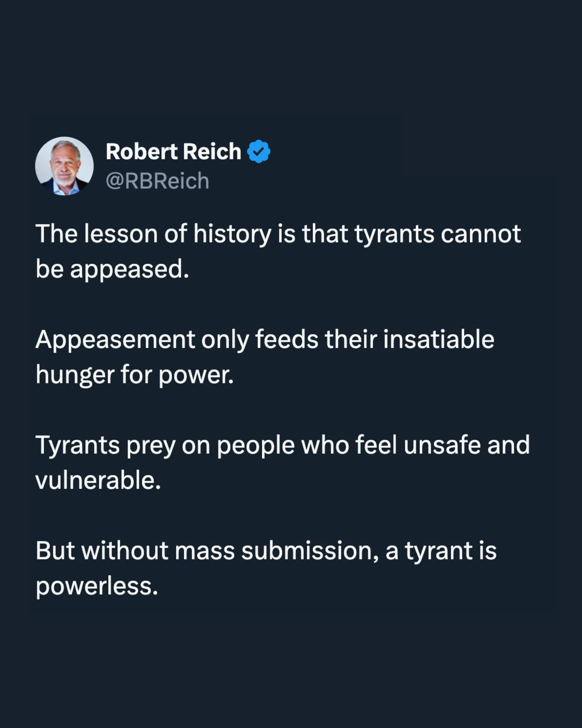Click the word "unsafe" in the tweet
This screenshot has width=582, height=728.
(442, 445)
